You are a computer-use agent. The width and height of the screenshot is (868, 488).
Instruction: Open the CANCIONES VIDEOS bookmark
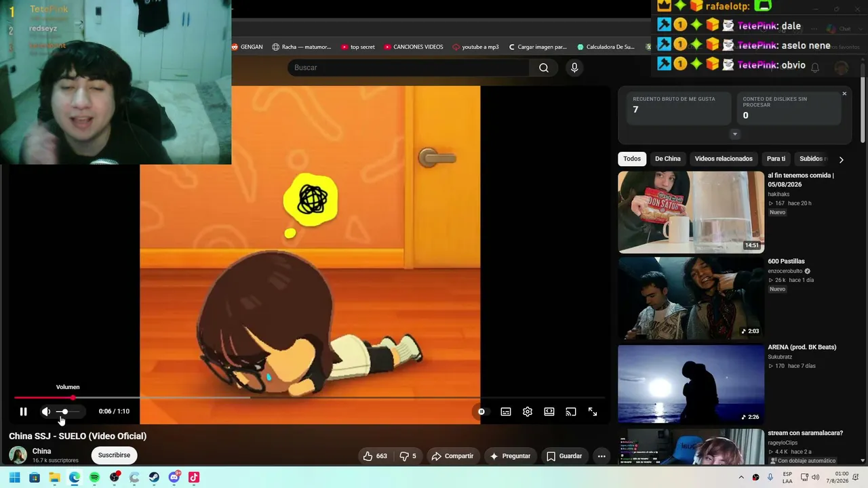coord(414,47)
